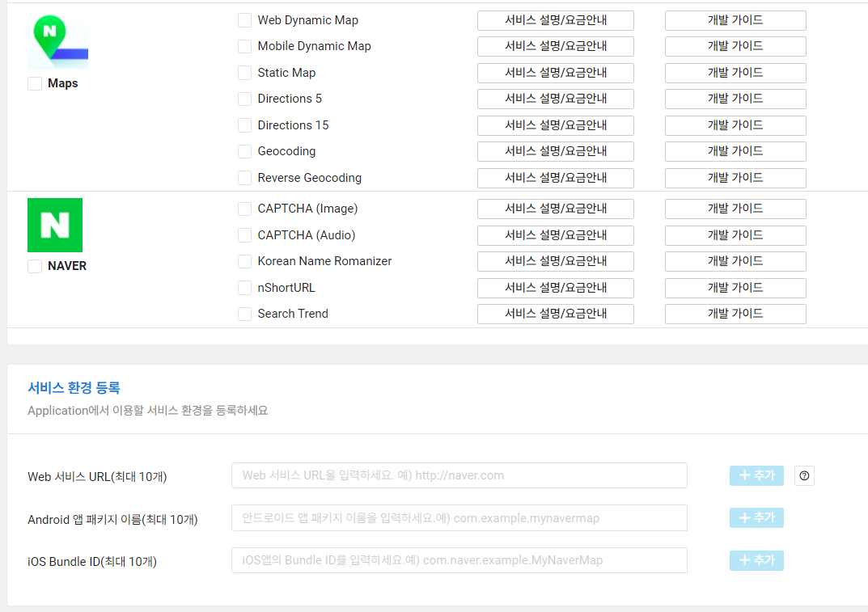Screen dimensions: 868x612
Task: Open 서비스 설명/요금안내 for Geocoding
Action: pos(555,152)
